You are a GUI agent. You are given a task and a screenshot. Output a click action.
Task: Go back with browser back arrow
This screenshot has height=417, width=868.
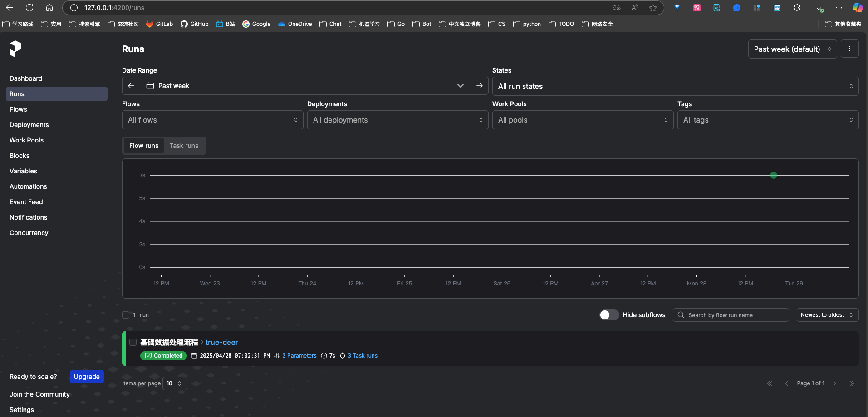[x=10, y=8]
